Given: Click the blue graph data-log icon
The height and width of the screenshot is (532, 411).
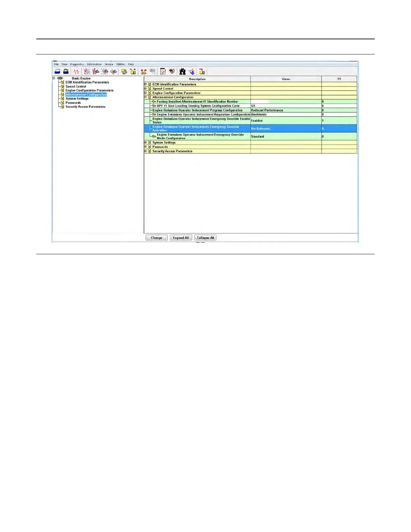Looking at the screenshot, I should tap(191, 72).
